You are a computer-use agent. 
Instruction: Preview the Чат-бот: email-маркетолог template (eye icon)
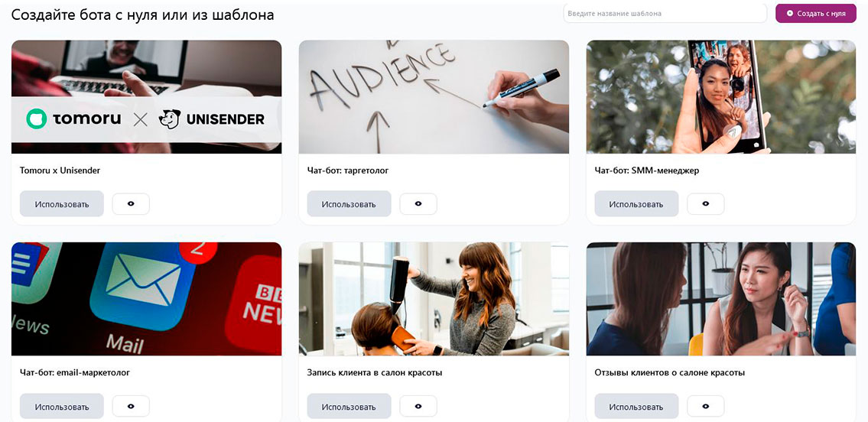click(x=131, y=406)
